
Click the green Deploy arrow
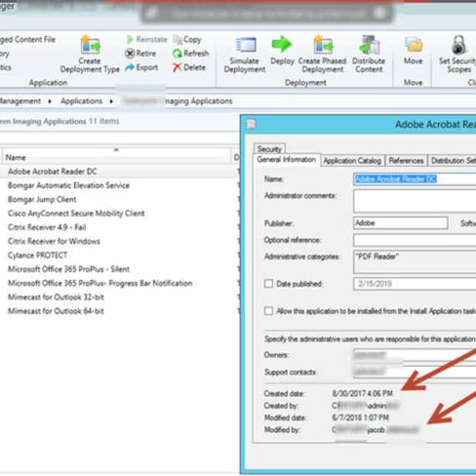pos(282,44)
